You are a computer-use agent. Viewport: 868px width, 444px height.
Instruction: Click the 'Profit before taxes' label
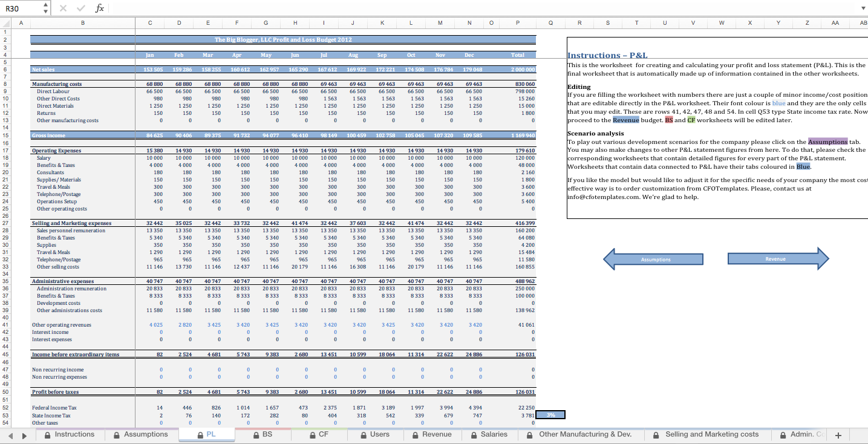56,392
